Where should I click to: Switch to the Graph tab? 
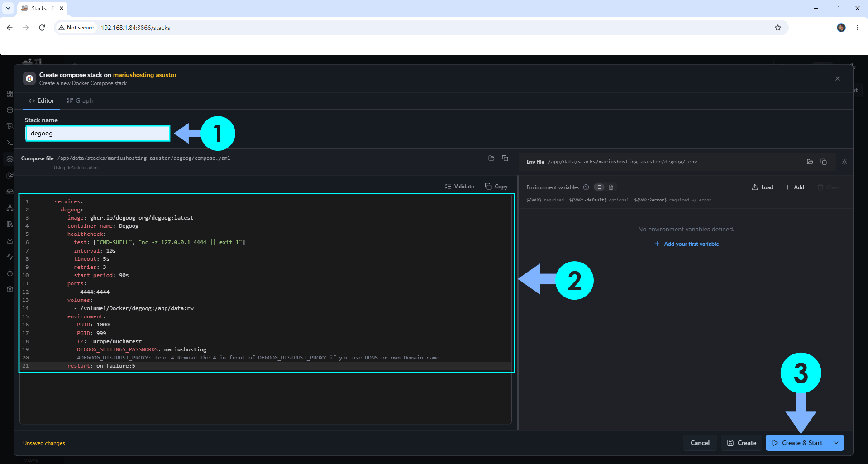point(80,100)
